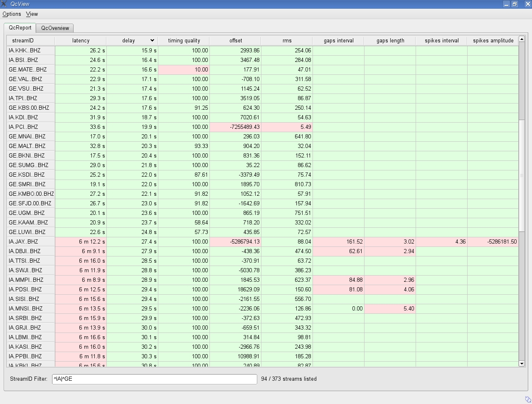Click the status icon in the bottom-right corner

(528, 399)
